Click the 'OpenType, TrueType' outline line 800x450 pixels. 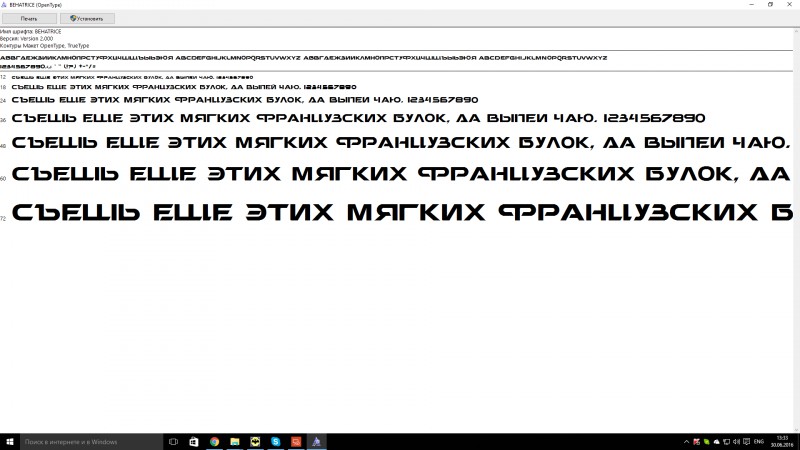pyautogui.click(x=44, y=46)
